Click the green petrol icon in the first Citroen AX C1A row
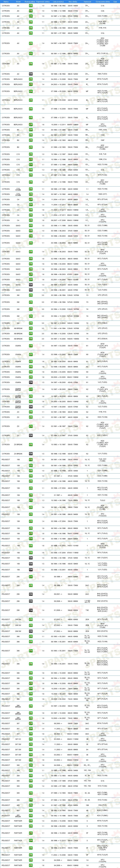The image size is (120, 868). pos(31,6)
